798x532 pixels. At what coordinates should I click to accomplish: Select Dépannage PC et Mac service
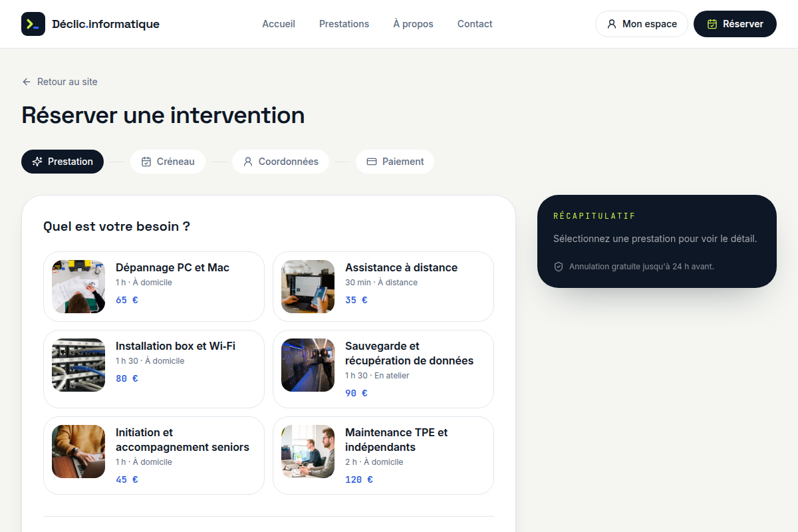tap(154, 287)
